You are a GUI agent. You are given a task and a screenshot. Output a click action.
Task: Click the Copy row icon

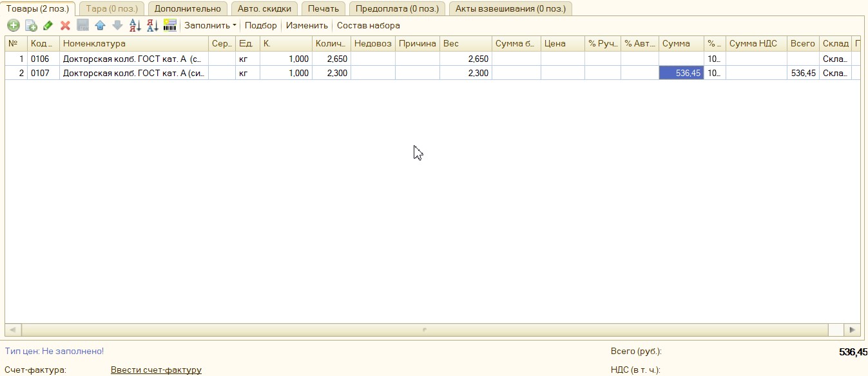[x=31, y=26]
